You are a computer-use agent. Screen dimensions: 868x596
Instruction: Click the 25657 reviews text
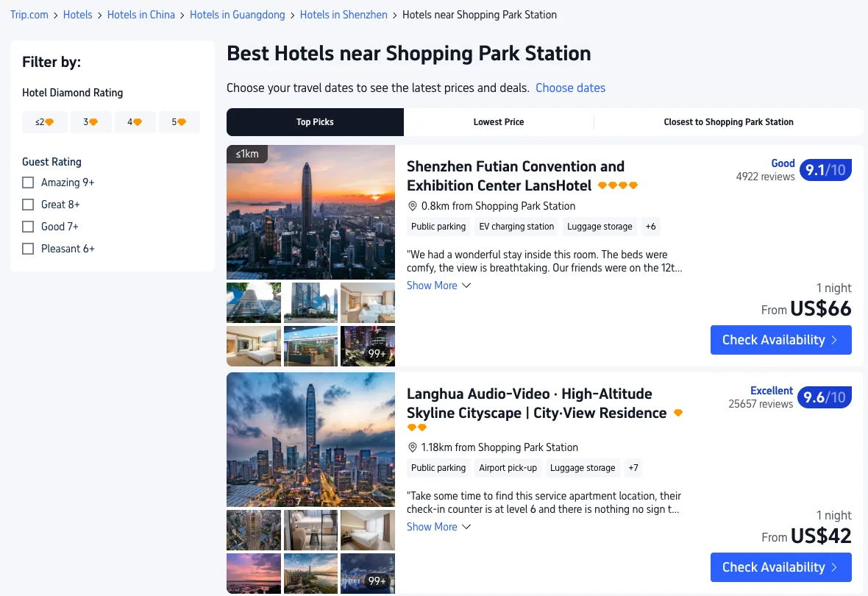761,404
